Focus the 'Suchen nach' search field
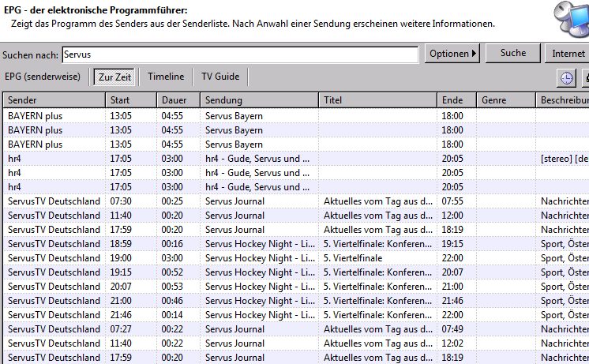589x364 pixels. tap(240, 54)
